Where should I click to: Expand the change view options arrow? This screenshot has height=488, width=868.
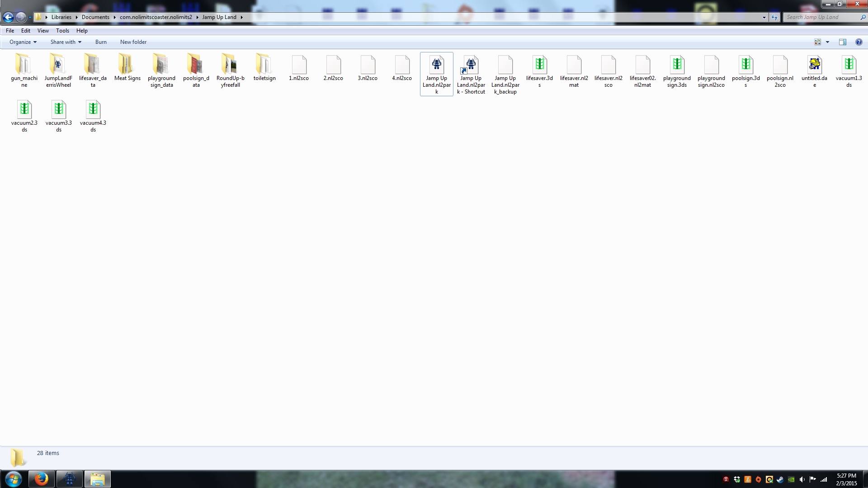(x=827, y=42)
